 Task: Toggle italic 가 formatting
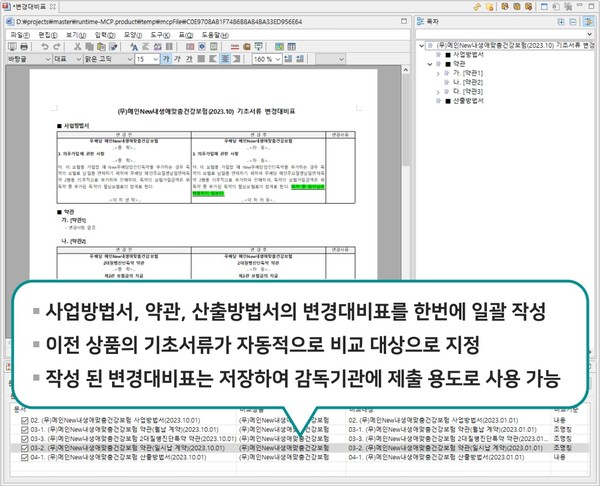click(x=178, y=59)
